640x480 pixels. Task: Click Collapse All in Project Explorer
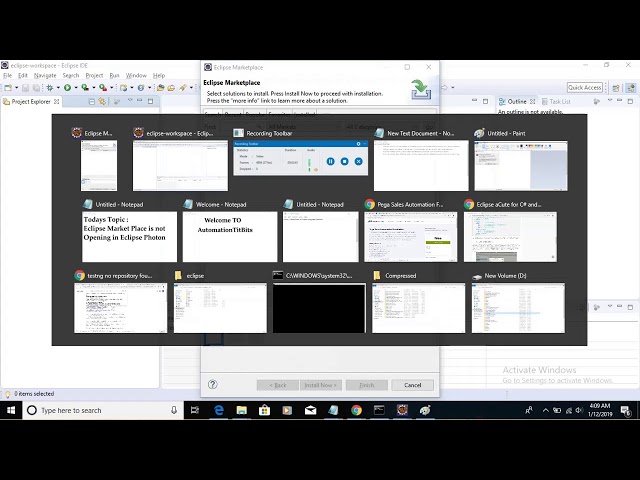pyautogui.click(x=92, y=101)
